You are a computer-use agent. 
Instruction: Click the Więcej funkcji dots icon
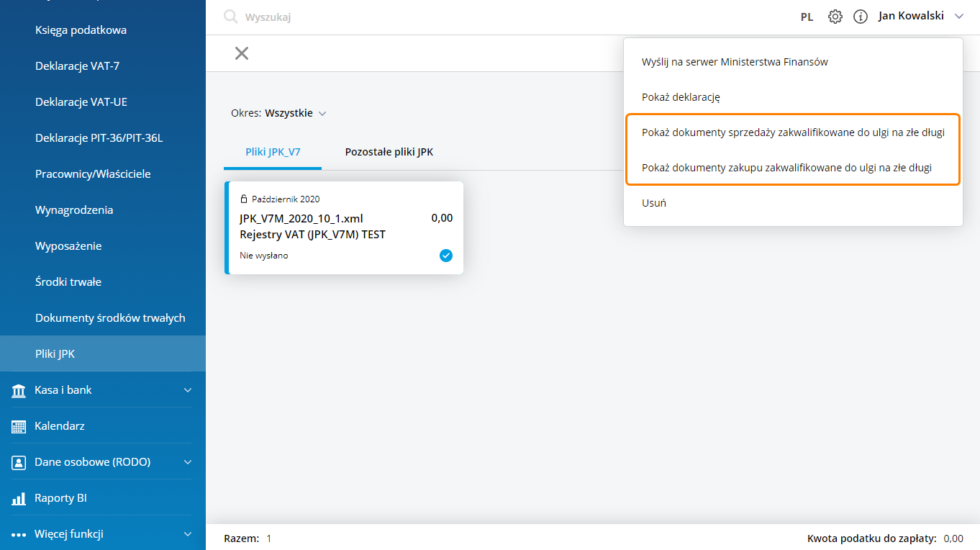click(x=19, y=534)
